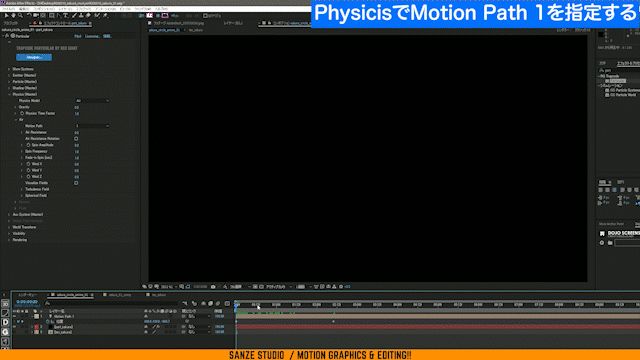Click the viewer color channel icon
This screenshot has height=360, width=640.
point(225,287)
